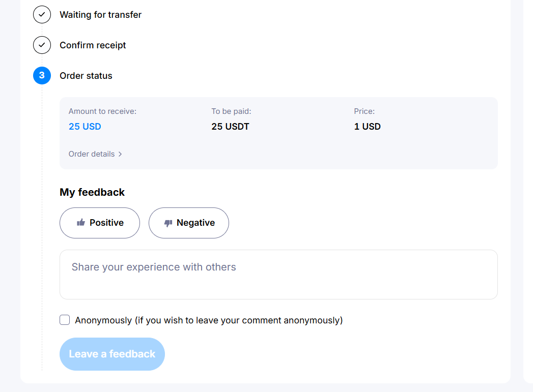The image size is (533, 392).
Task: Click the chevron arrow next to Order details
Action: coord(120,154)
